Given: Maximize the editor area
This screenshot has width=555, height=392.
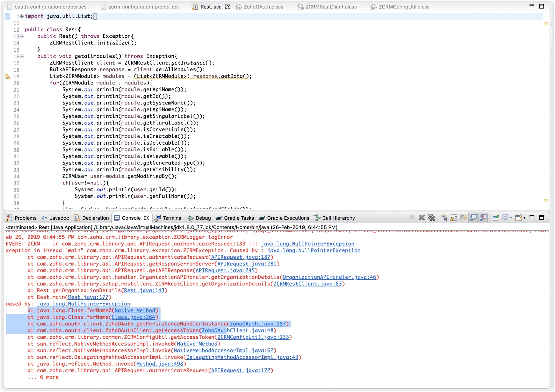Looking at the screenshot, I should coord(542,6).
